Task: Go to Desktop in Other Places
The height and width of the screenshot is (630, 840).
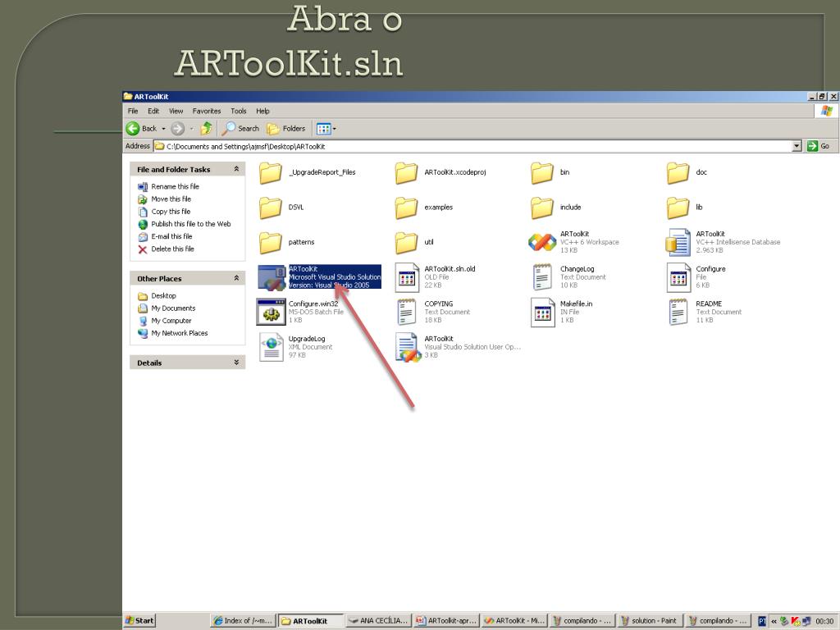Action: (x=157, y=295)
